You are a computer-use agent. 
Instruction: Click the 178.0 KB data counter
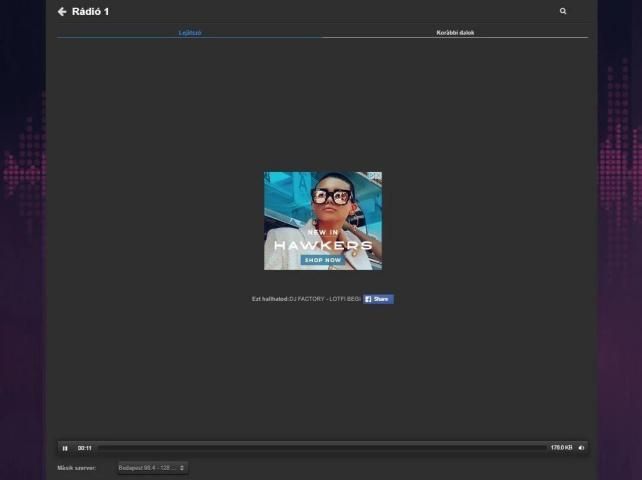tap(561, 448)
